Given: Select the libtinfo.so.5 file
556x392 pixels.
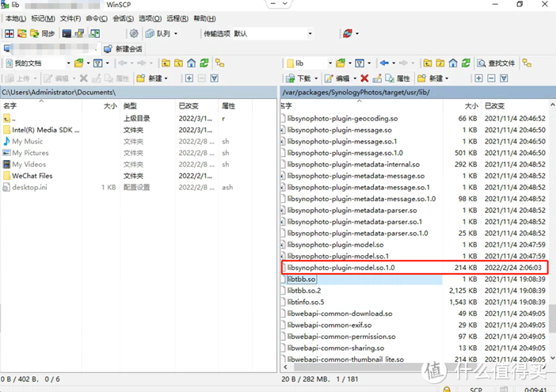Looking at the screenshot, I should pyautogui.click(x=306, y=302).
